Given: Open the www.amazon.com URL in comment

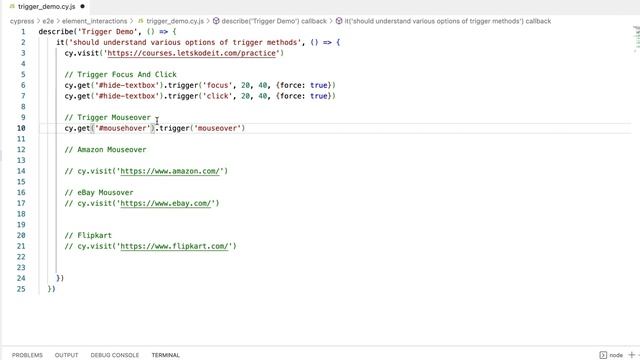Looking at the screenshot, I should pyautogui.click(x=170, y=171).
